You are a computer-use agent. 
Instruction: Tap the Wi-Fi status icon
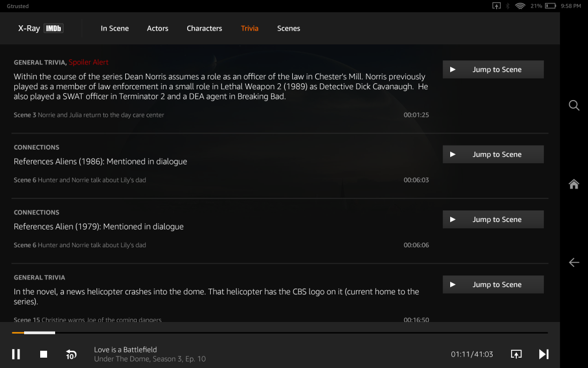[520, 6]
